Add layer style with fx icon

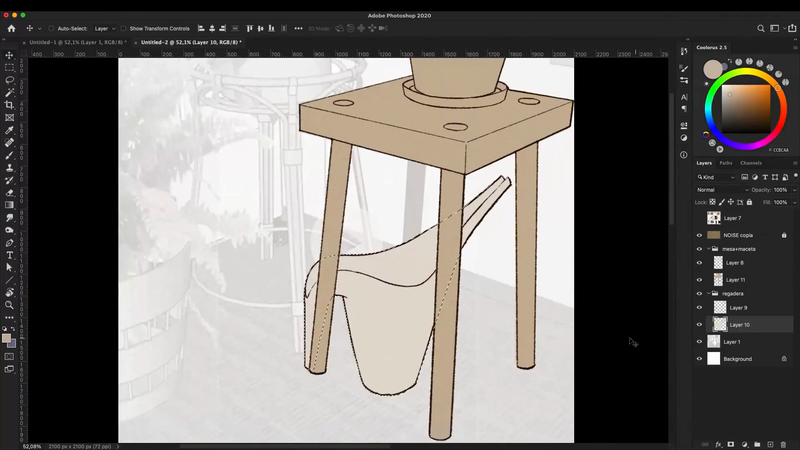pyautogui.click(x=718, y=444)
